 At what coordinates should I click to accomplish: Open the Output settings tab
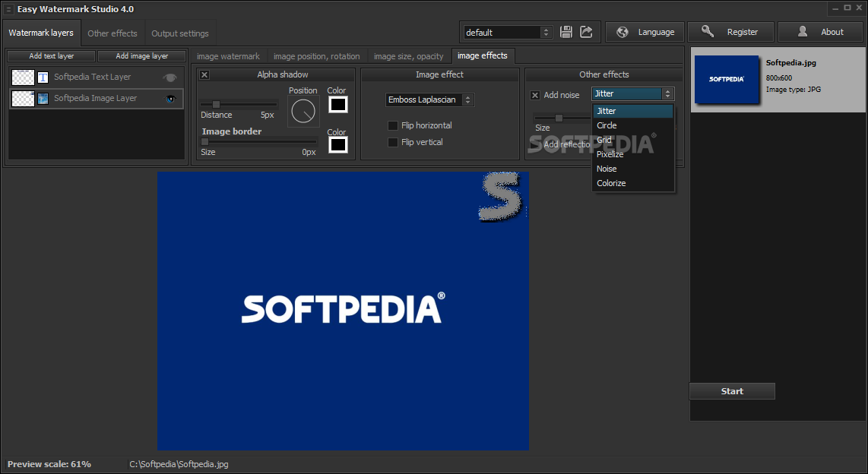(x=180, y=33)
